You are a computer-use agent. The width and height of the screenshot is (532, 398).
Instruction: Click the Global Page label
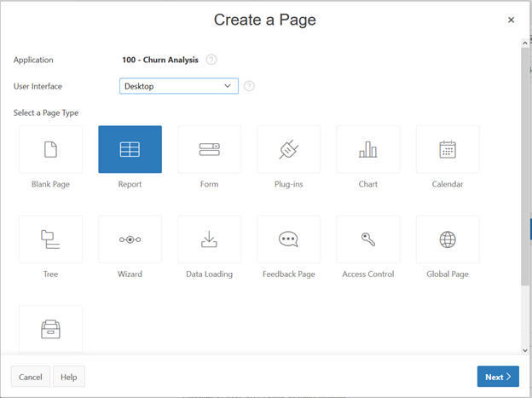(448, 274)
